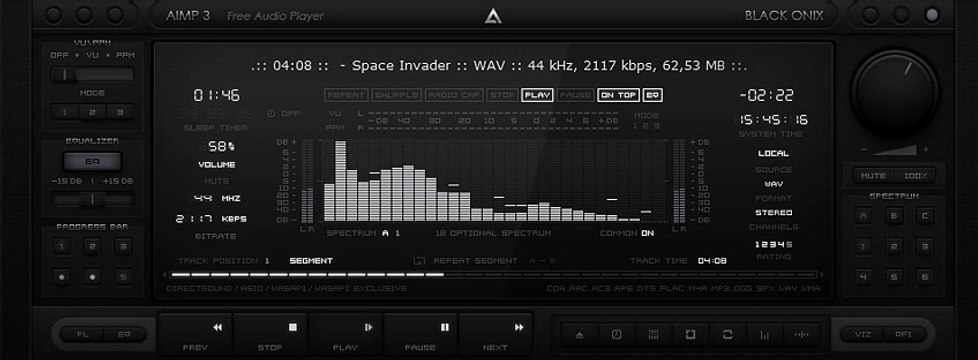Screen dimensions: 978x360
Task: Select spectrum button A
Action: [863, 216]
